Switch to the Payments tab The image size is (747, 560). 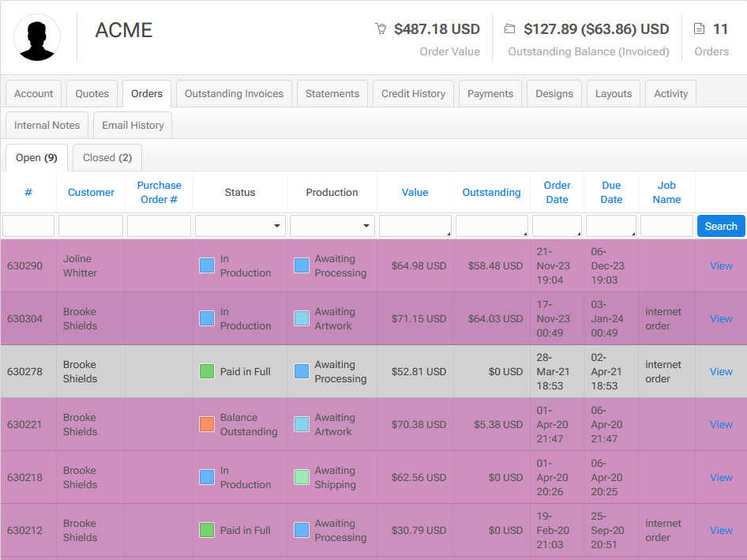tap(490, 94)
